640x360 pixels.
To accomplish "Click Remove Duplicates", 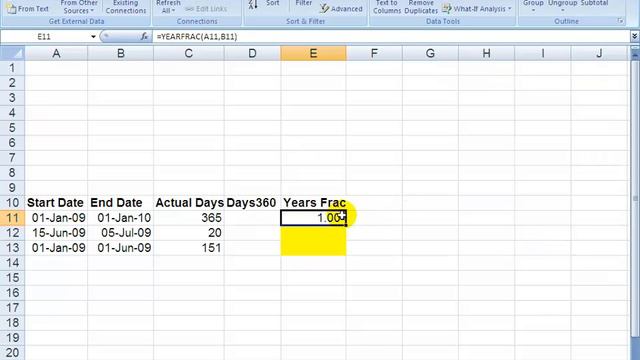I will point(421,7).
